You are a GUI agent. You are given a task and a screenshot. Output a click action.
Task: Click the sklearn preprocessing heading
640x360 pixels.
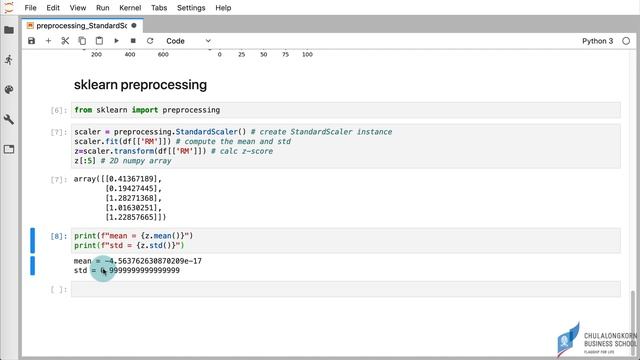(140, 85)
